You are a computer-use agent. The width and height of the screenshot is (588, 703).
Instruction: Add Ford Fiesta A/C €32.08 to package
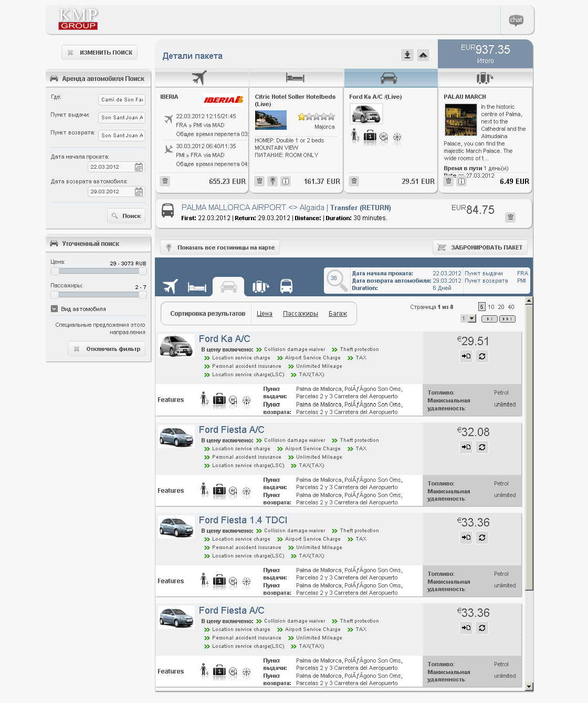pos(466,447)
